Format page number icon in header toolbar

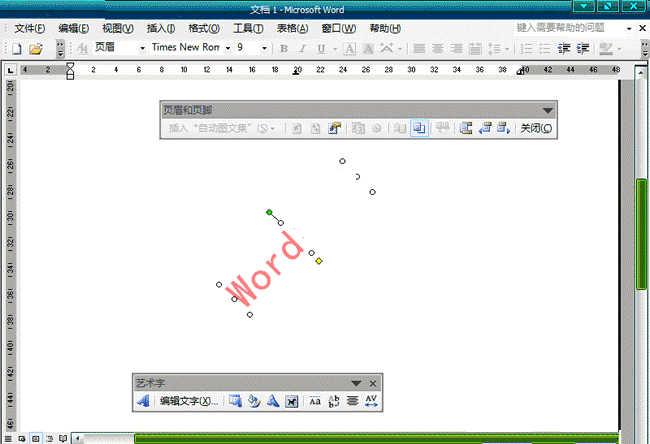tap(334, 128)
